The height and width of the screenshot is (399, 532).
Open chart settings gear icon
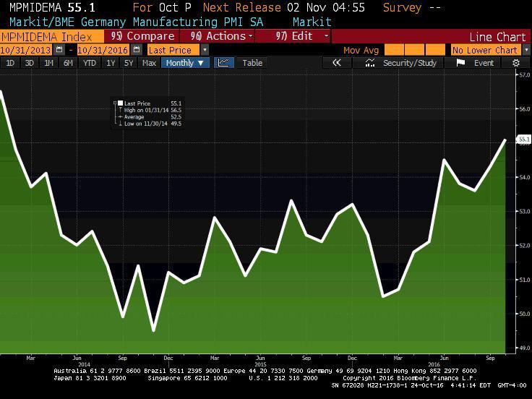pos(516,63)
